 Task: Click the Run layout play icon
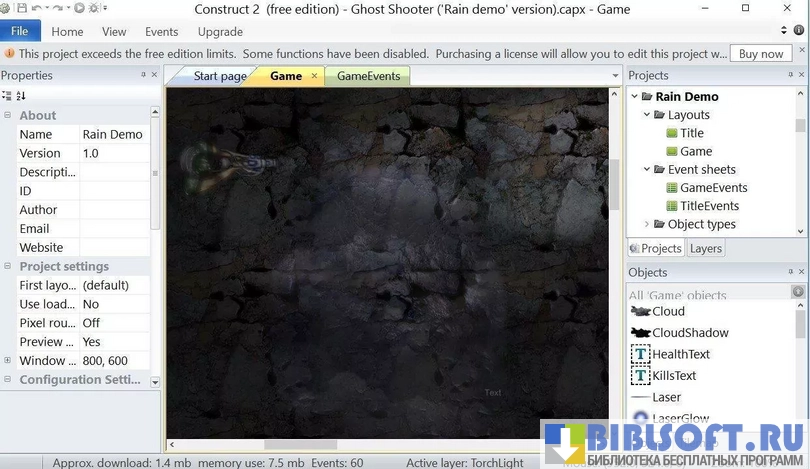pyautogui.click(x=79, y=8)
